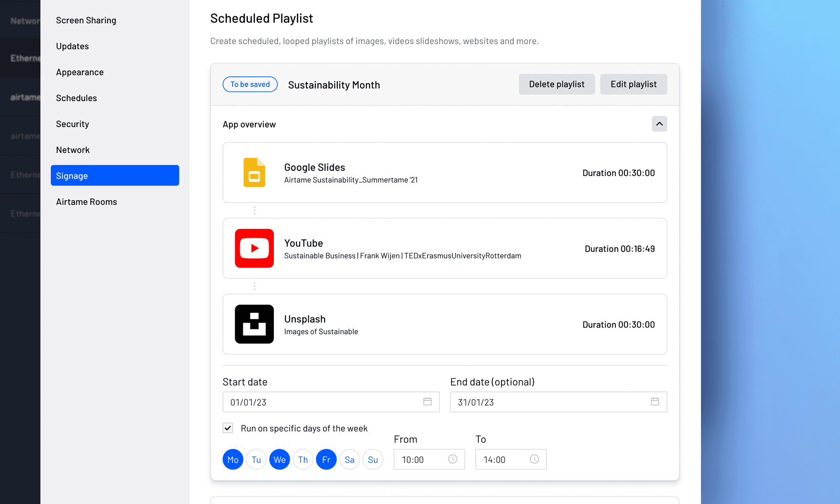Collapse the App overview section
Viewport: 840px width, 504px height.
coord(659,124)
